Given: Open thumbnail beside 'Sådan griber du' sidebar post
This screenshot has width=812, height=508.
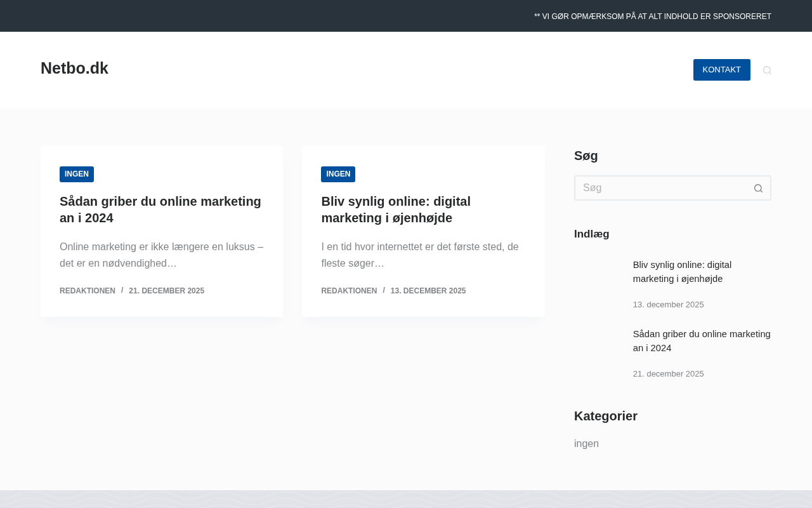Looking at the screenshot, I should 598,352.
